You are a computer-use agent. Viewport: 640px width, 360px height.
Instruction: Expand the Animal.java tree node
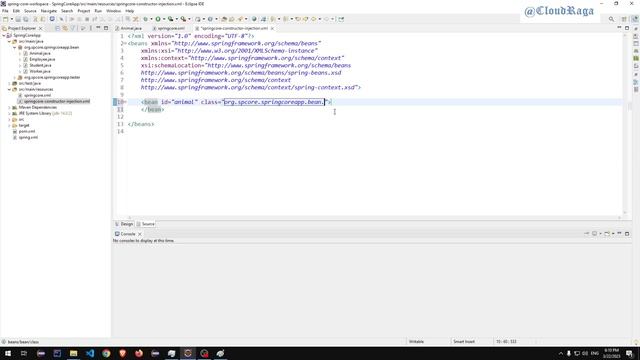[x=20, y=53]
